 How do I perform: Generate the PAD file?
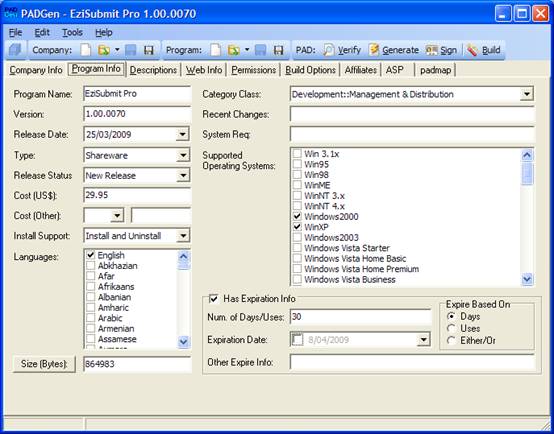[x=394, y=50]
